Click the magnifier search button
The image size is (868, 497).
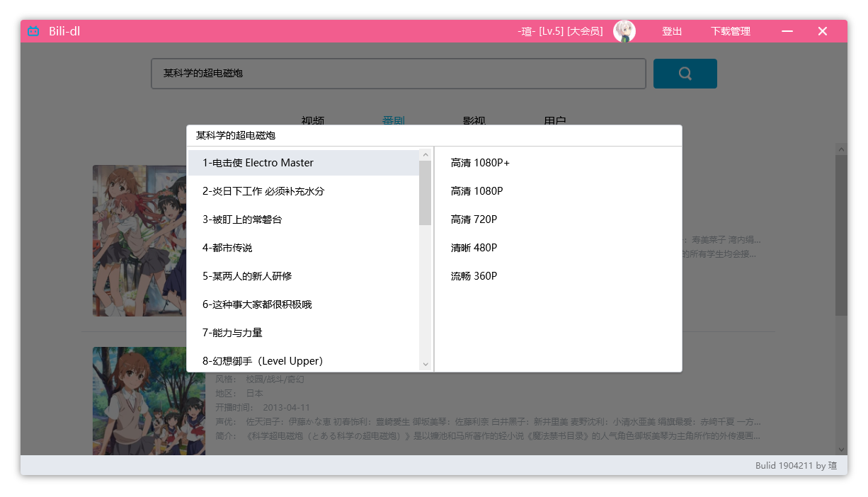point(685,74)
